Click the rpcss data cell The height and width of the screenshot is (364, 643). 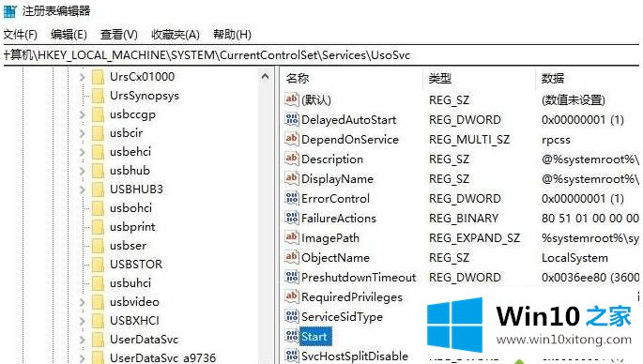coord(556,140)
